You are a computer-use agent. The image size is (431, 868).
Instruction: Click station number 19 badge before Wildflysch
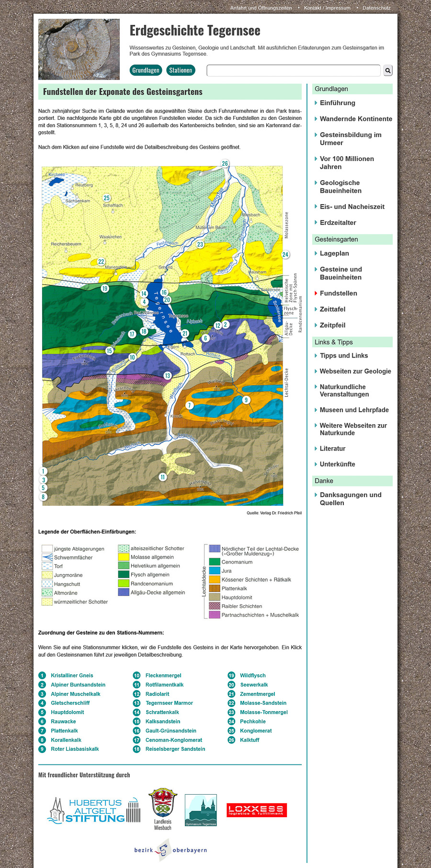click(x=231, y=675)
